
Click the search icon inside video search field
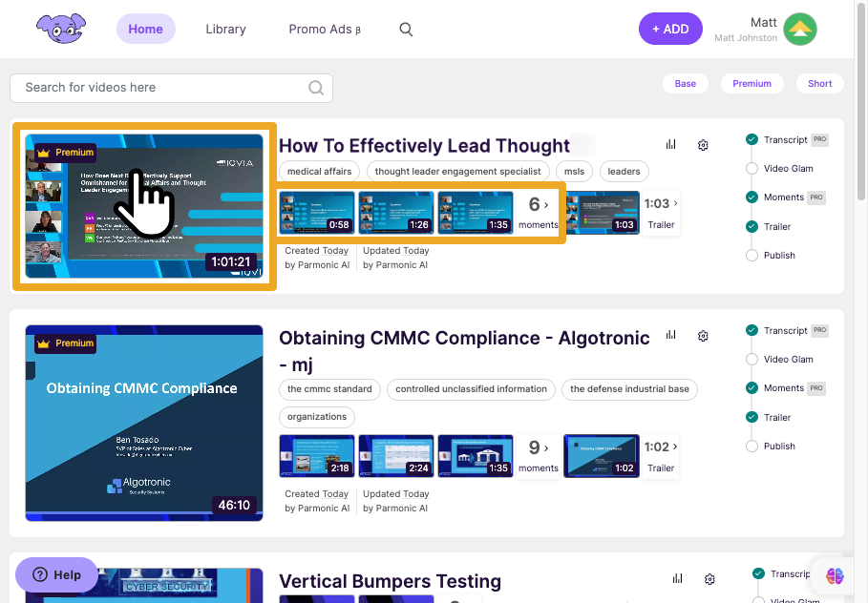coord(316,88)
